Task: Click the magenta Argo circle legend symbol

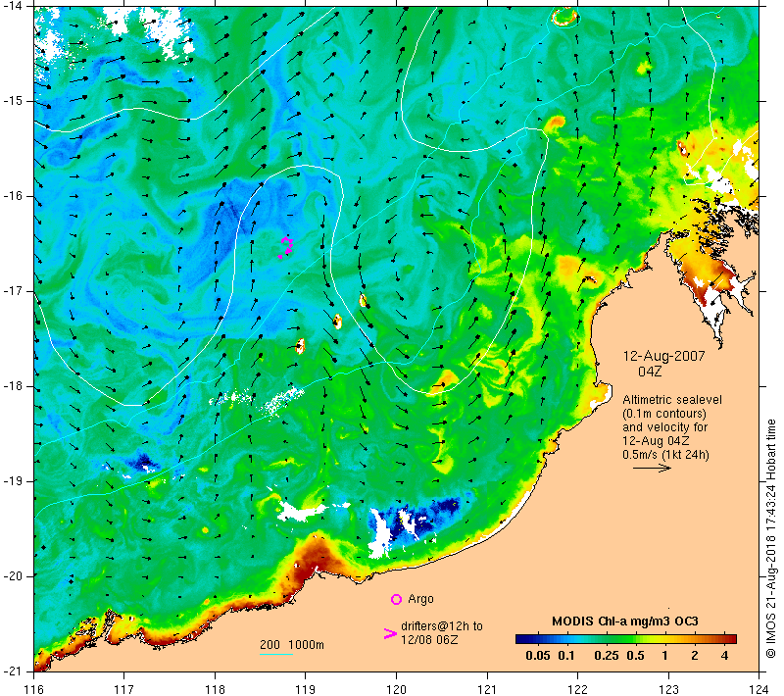Action: click(x=396, y=599)
